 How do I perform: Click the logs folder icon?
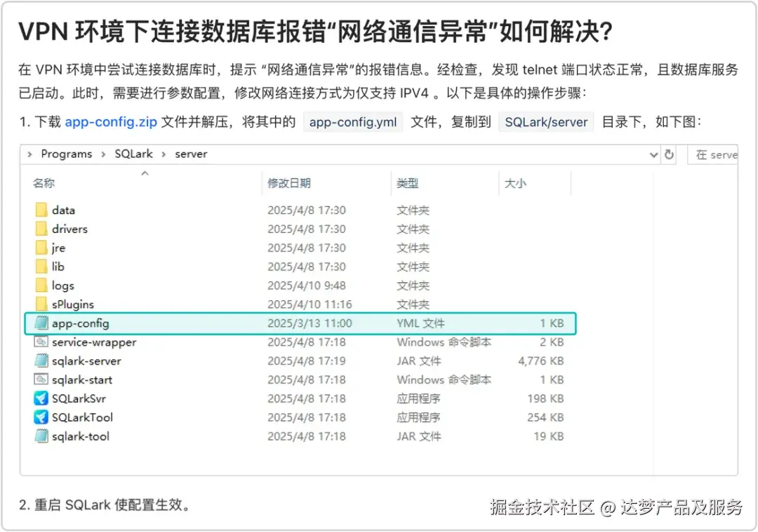(x=41, y=285)
